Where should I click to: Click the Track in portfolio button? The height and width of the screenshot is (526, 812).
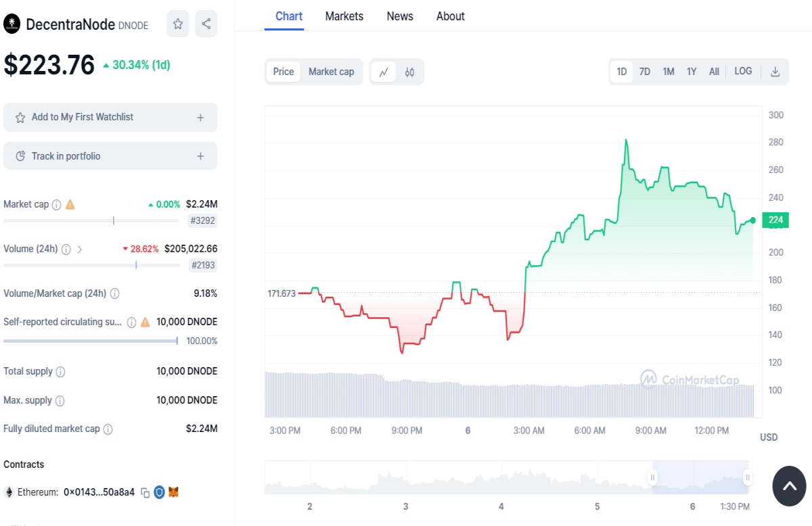[x=110, y=156]
